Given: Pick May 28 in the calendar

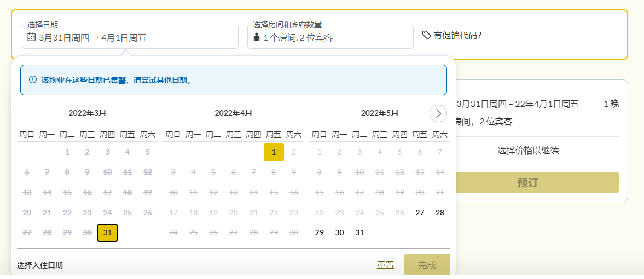Looking at the screenshot, I should pyautogui.click(x=440, y=213).
